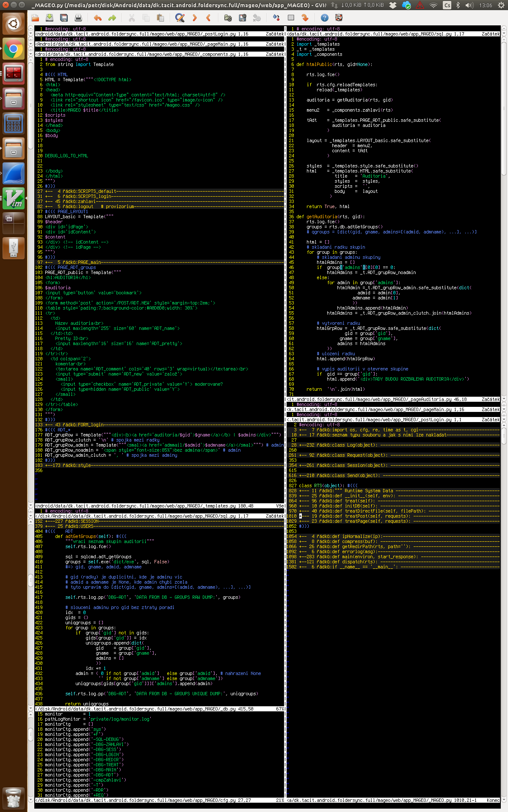
Task: Open Find and Replace via magnifier icon
Action: 180,18
